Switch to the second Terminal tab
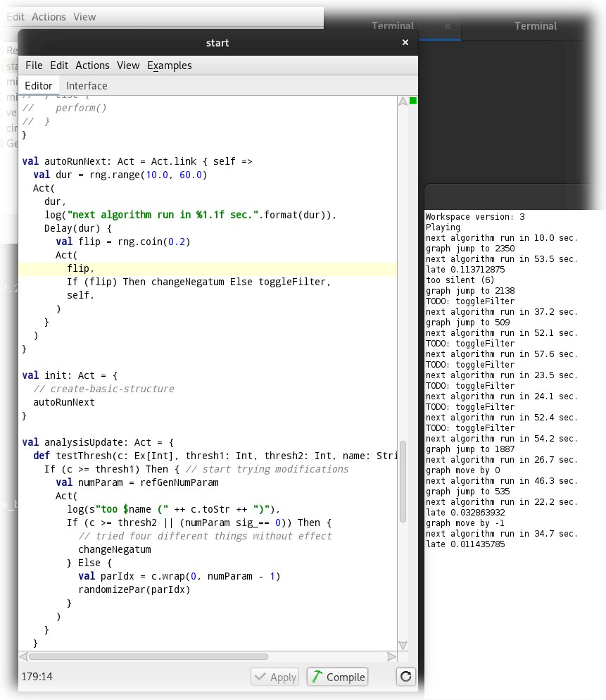The height and width of the screenshot is (700, 606). coord(535,26)
